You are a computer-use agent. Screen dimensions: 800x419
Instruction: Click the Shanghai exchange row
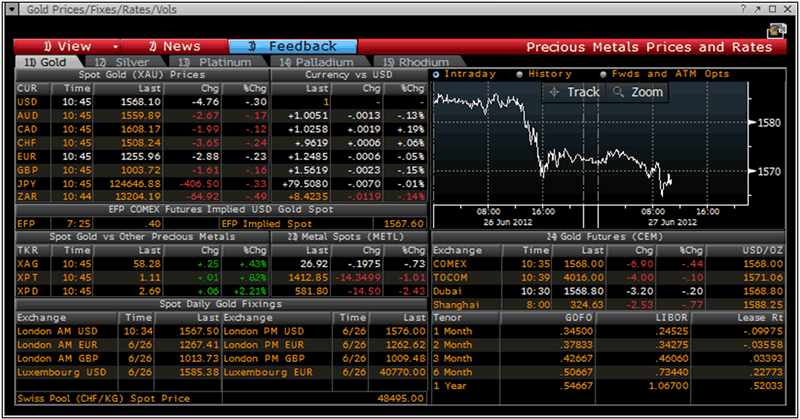point(608,305)
